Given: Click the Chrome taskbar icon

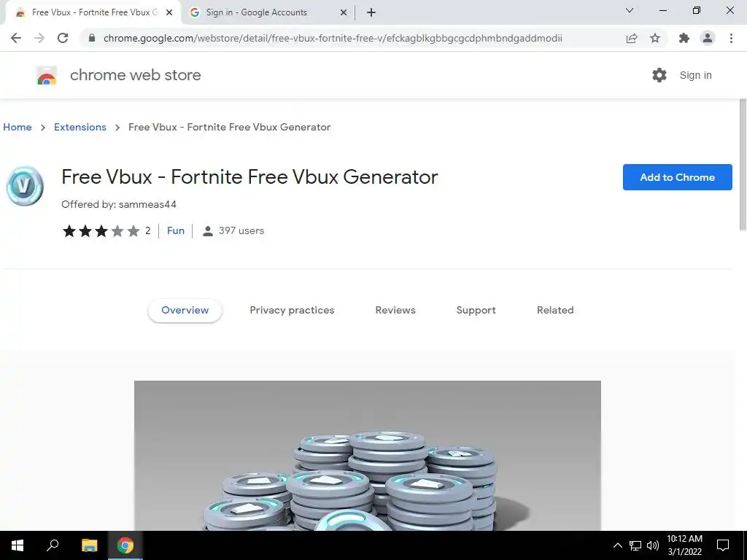Looking at the screenshot, I should coord(125,545).
